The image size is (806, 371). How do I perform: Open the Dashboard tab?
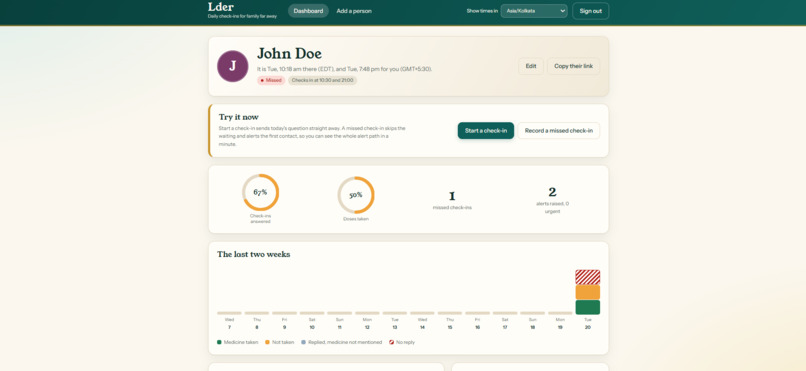point(308,11)
